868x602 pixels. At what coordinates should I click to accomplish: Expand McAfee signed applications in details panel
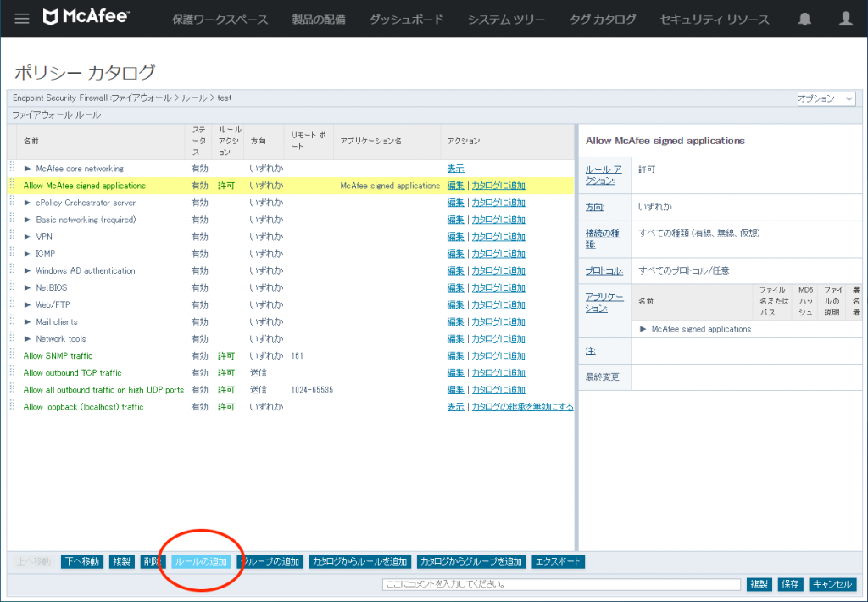[x=643, y=329]
